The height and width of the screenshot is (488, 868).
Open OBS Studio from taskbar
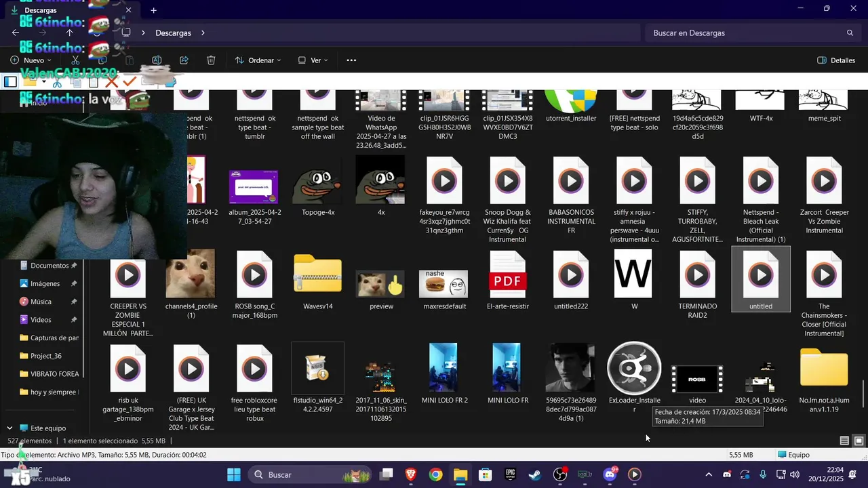coord(560,474)
